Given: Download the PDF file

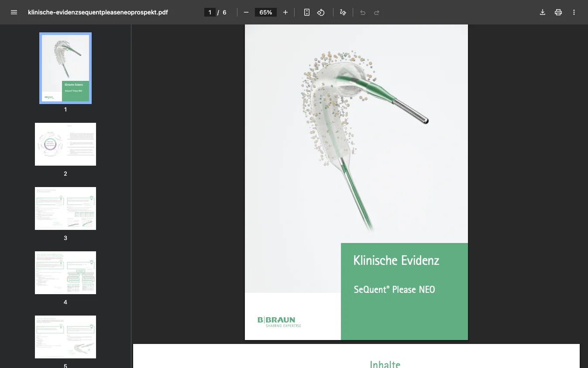Looking at the screenshot, I should [543, 12].
